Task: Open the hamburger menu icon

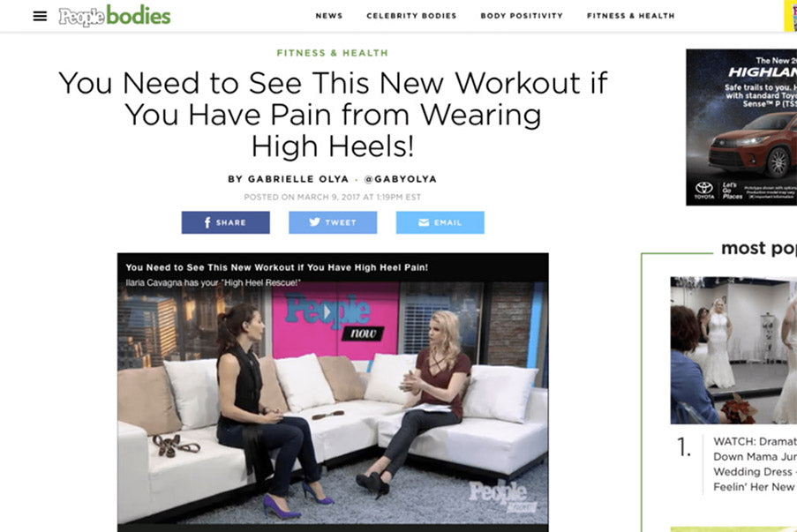Action: pos(40,16)
